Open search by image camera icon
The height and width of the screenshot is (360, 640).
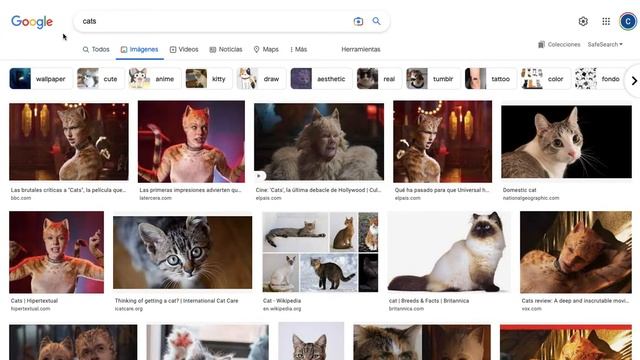[358, 21]
